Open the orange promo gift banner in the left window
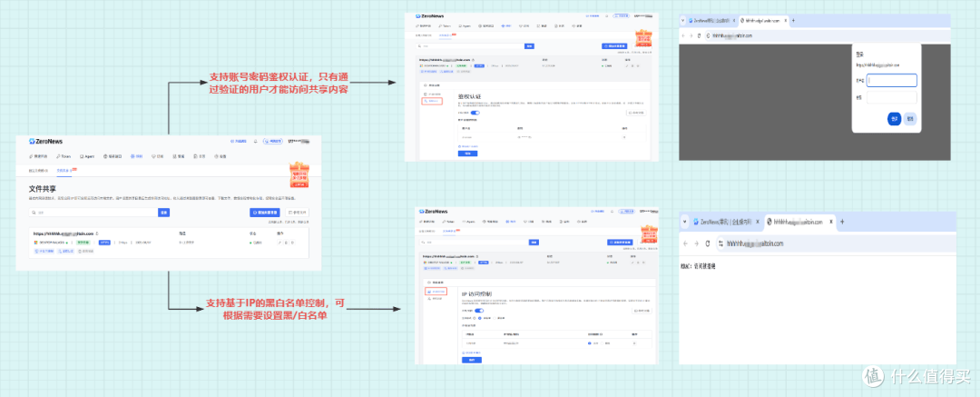Viewport: 980px width, 397px height. click(x=299, y=176)
